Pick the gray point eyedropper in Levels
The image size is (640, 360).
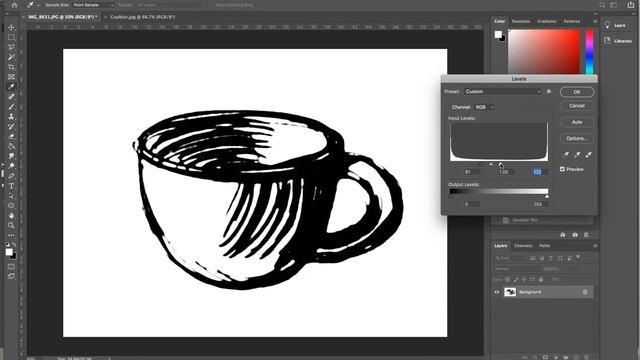tap(577, 154)
